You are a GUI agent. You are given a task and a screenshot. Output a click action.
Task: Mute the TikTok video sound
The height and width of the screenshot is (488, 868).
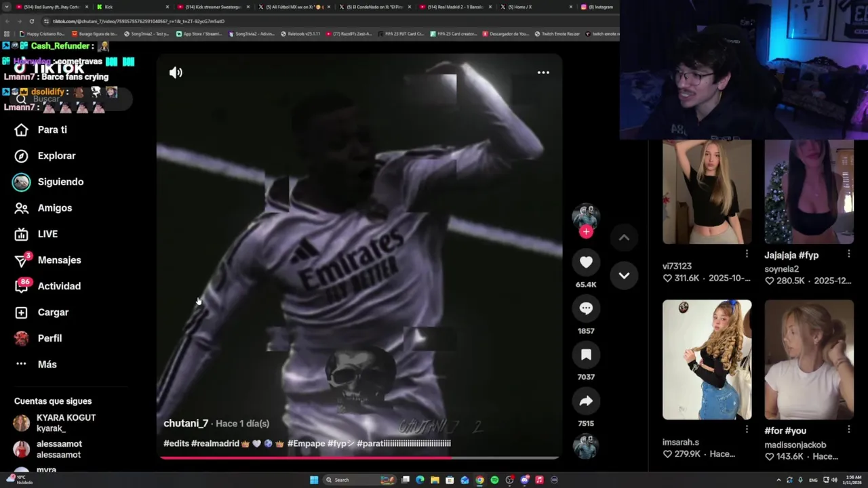pyautogui.click(x=176, y=73)
